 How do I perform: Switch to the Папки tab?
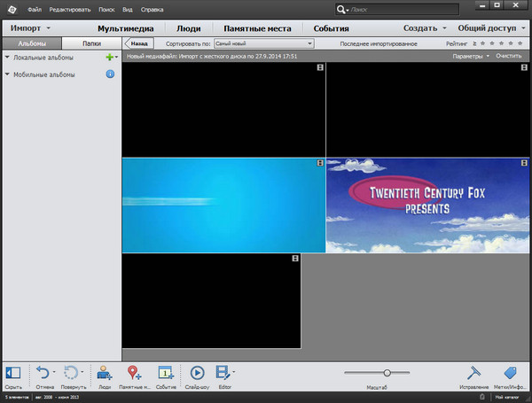click(x=90, y=43)
